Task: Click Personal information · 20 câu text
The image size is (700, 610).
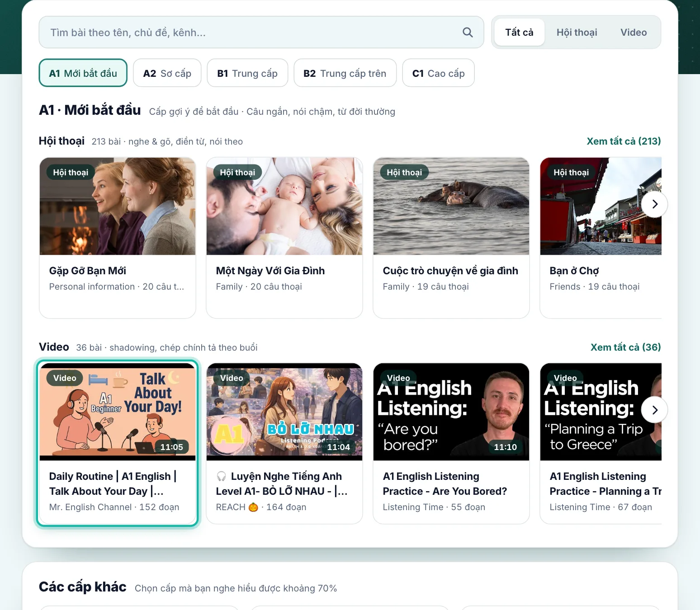Action: (x=117, y=286)
